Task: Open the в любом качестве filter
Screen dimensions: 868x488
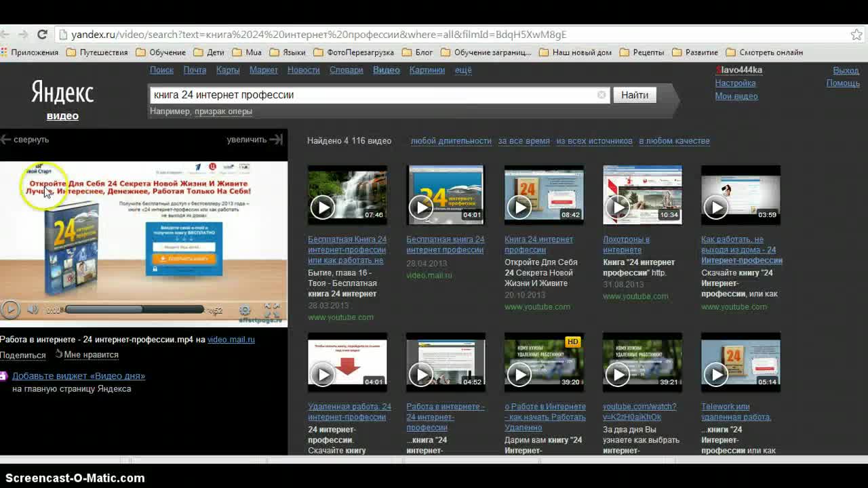Action: pyautogui.click(x=674, y=141)
